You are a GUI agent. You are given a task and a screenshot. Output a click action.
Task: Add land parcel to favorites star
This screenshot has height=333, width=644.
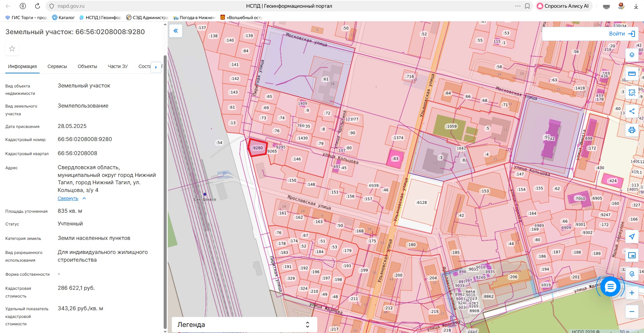click(12, 49)
